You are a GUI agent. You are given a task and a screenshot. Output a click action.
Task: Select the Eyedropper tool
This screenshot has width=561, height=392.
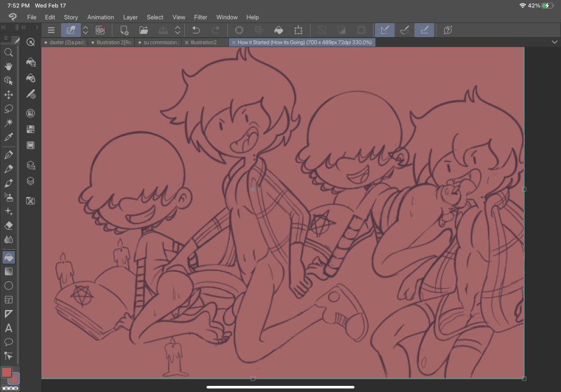tap(9, 138)
